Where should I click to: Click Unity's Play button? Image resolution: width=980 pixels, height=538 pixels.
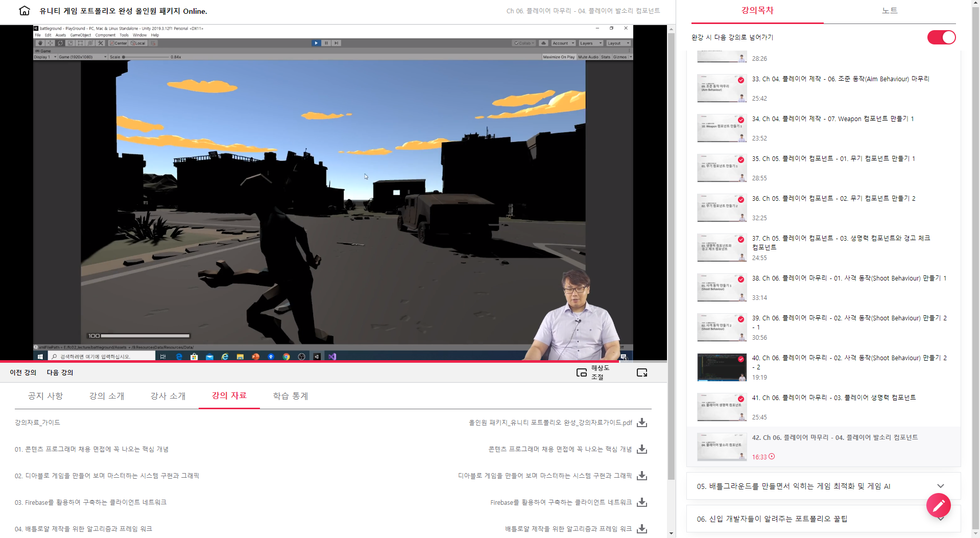pyautogui.click(x=316, y=43)
